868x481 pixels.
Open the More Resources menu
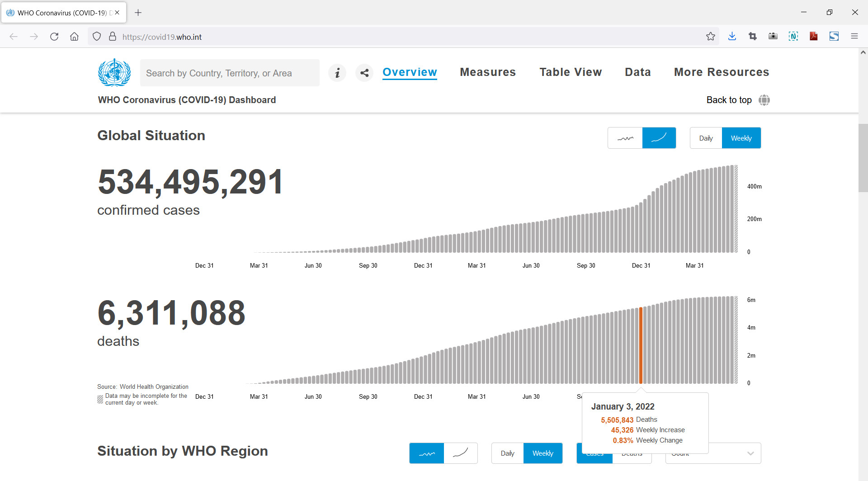(x=722, y=72)
